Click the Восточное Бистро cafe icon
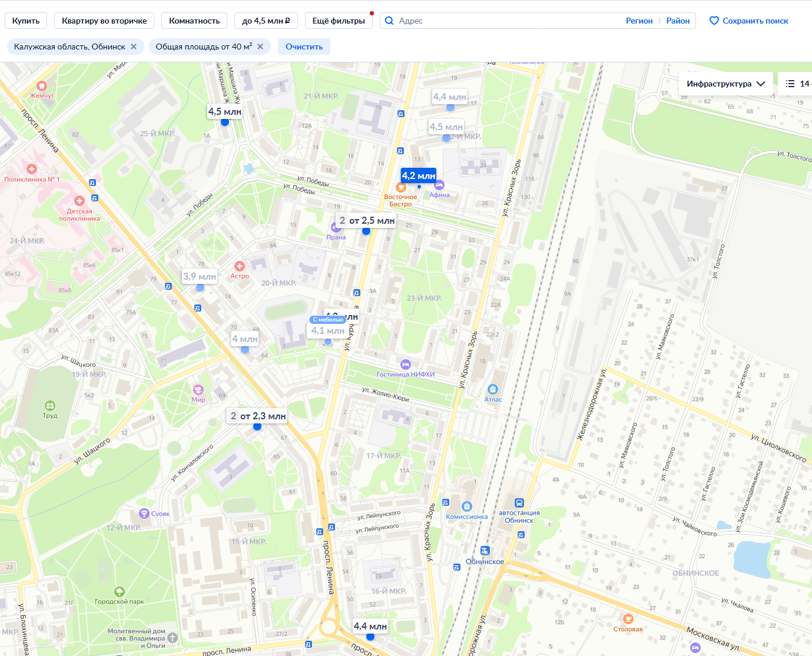812x656 pixels. pyautogui.click(x=401, y=188)
